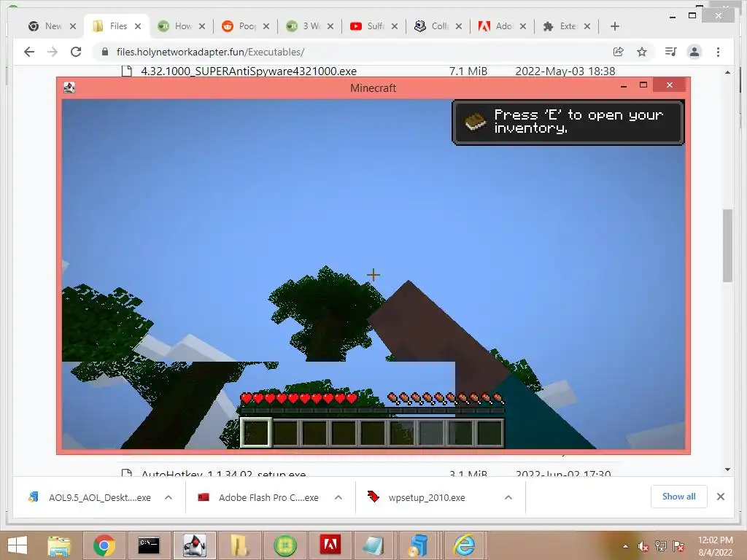Share this page icon in address bar
Viewport: 747px width, 560px height.
tap(619, 52)
